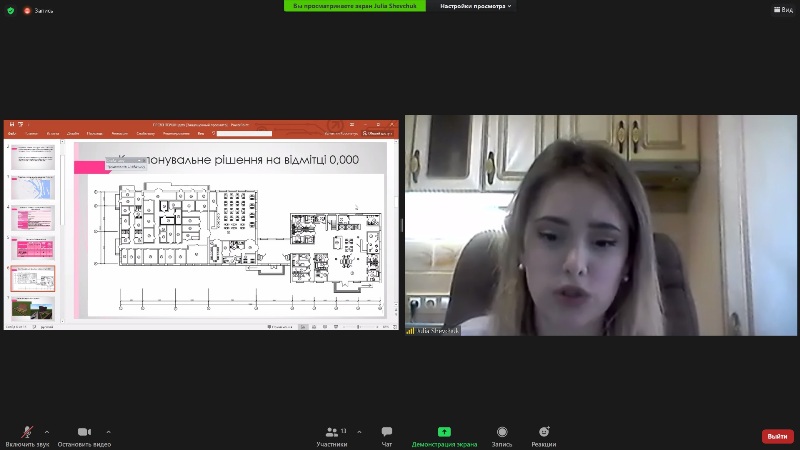Click Save icon in shared PowerPoint title bar
Image resolution: width=800 pixels, height=450 pixels.
tap(12, 124)
